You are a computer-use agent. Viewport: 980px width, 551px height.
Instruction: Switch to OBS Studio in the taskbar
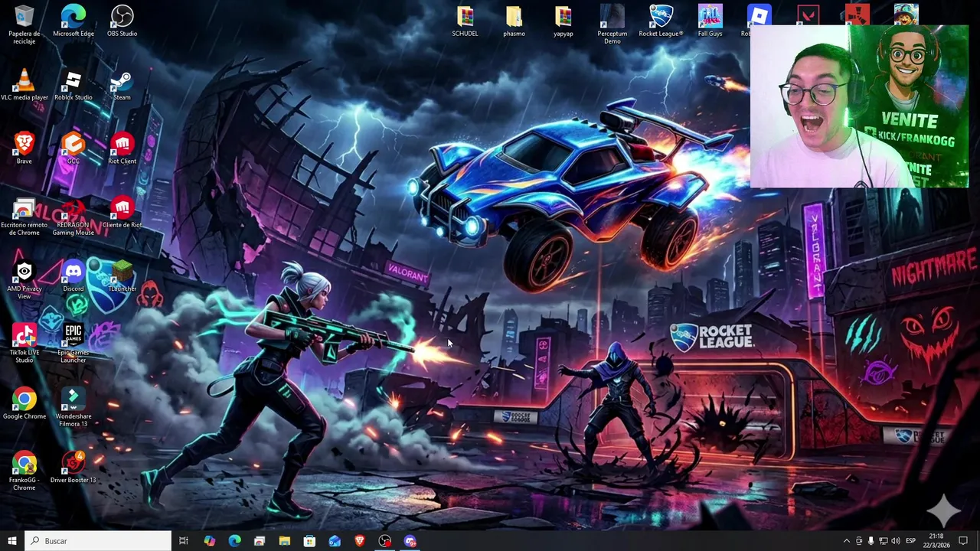coord(385,541)
